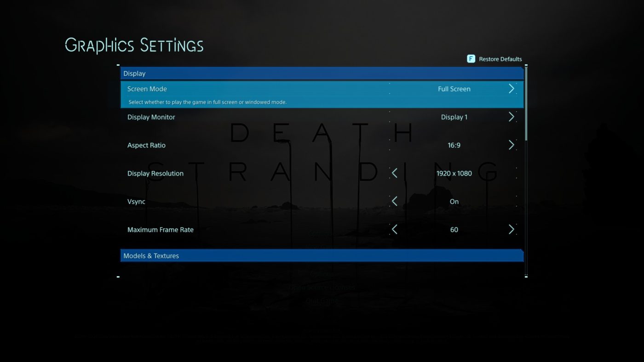644x362 pixels.
Task: Cycle Screen Mode forward with right arrow
Action: 511,89
